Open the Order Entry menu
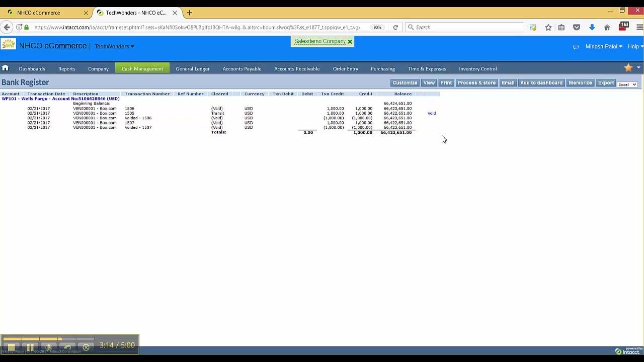The image size is (644, 362). [346, 68]
